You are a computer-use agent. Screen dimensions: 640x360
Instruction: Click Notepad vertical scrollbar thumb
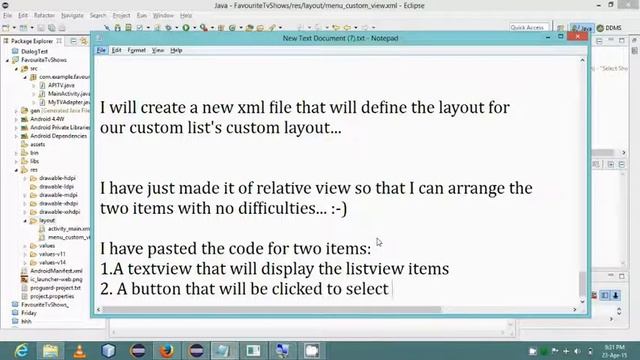[x=582, y=284]
